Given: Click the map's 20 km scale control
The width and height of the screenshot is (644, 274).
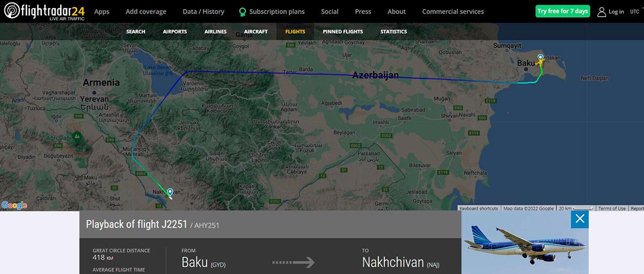Looking at the screenshot, I should (575, 208).
